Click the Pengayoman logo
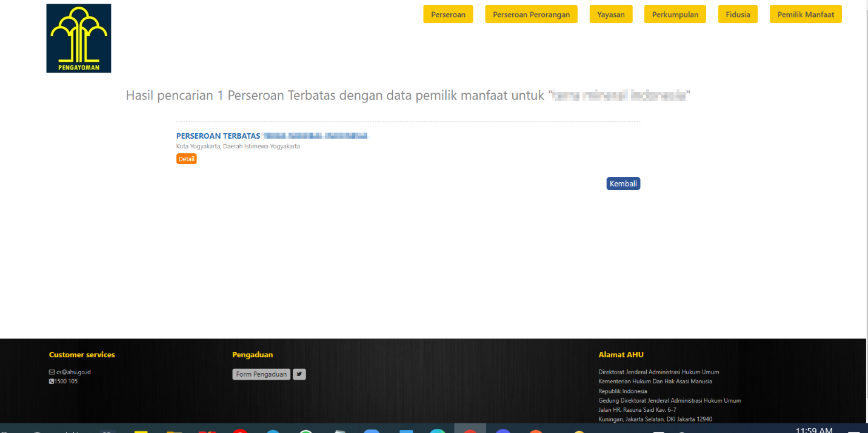Viewport: 868px width, 433px height. click(79, 38)
